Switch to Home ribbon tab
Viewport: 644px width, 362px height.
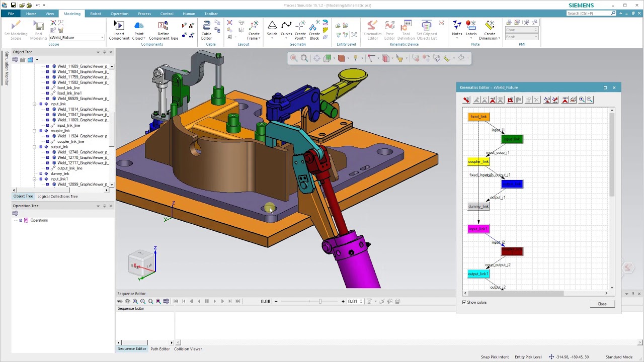point(31,14)
